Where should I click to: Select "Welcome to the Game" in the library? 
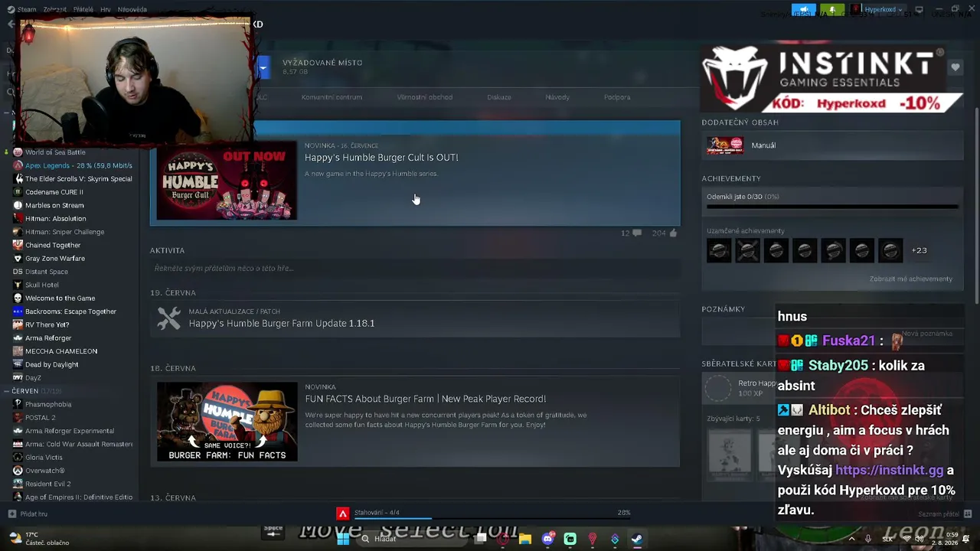(60, 298)
